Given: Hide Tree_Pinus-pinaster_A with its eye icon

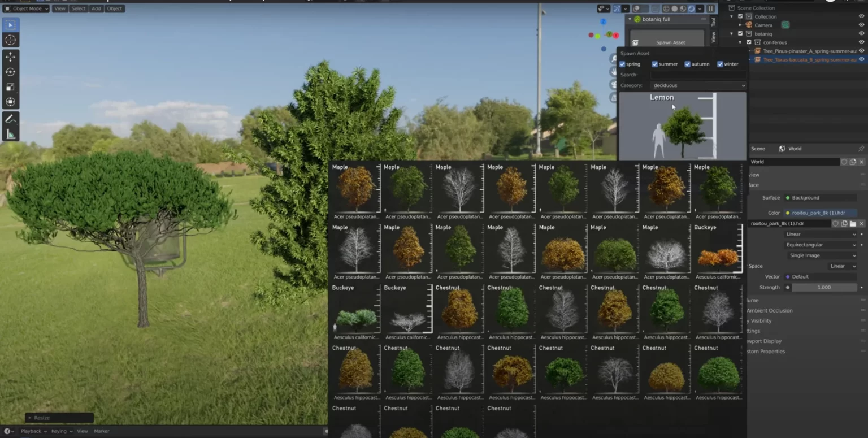Looking at the screenshot, I should 861,51.
